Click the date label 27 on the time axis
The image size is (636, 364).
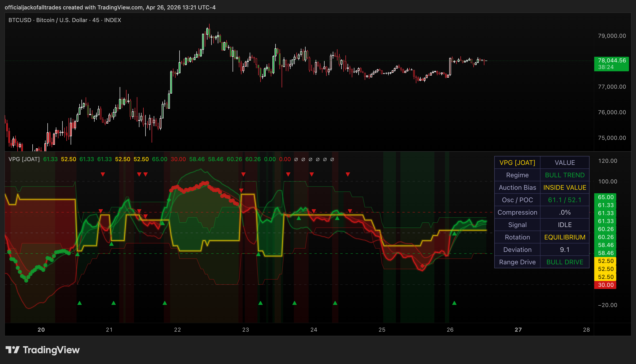(518, 330)
